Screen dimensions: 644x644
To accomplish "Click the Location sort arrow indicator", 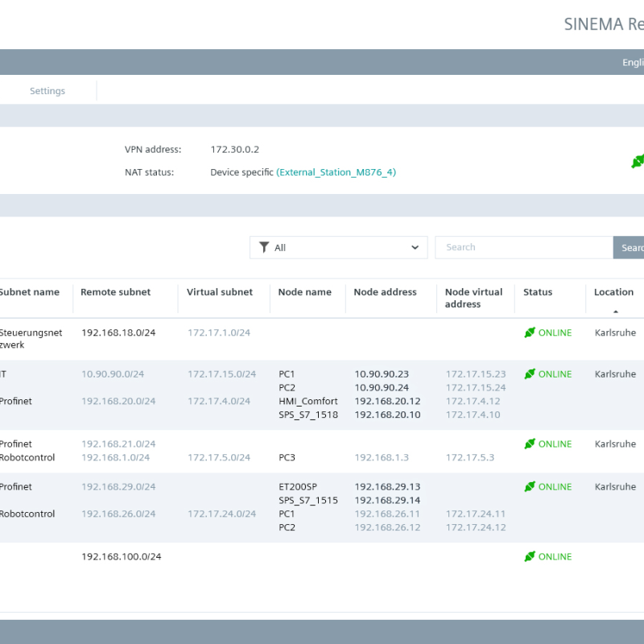I will tap(615, 312).
